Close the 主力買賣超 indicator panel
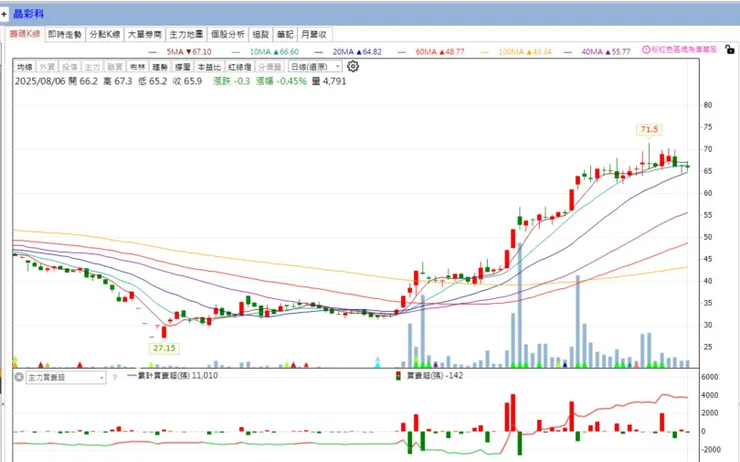740x462 pixels. [x=19, y=377]
